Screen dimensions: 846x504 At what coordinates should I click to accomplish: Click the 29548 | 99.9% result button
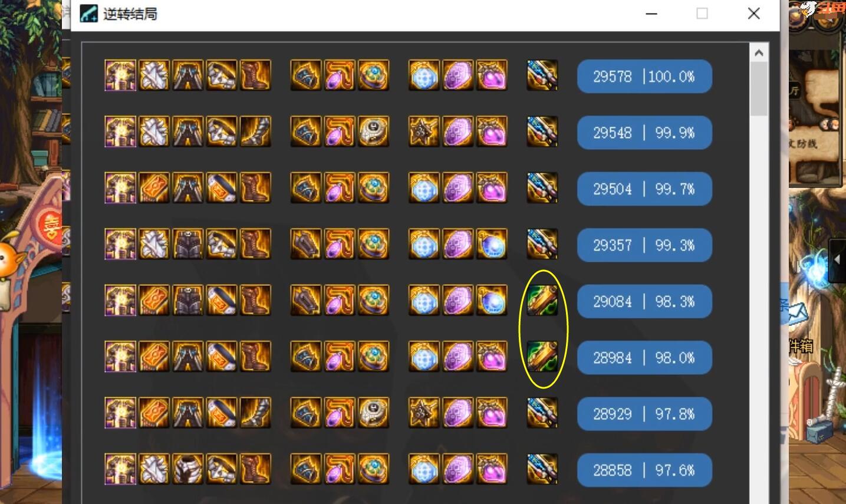[644, 133]
